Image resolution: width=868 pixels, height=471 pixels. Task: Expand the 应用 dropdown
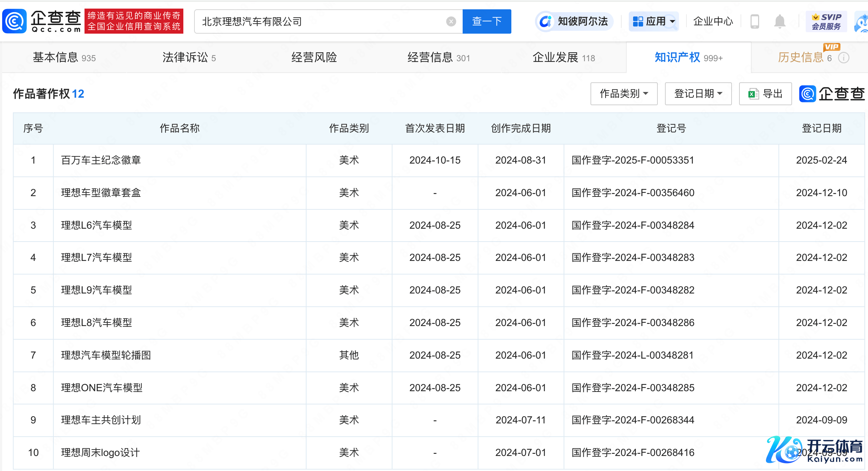click(654, 21)
